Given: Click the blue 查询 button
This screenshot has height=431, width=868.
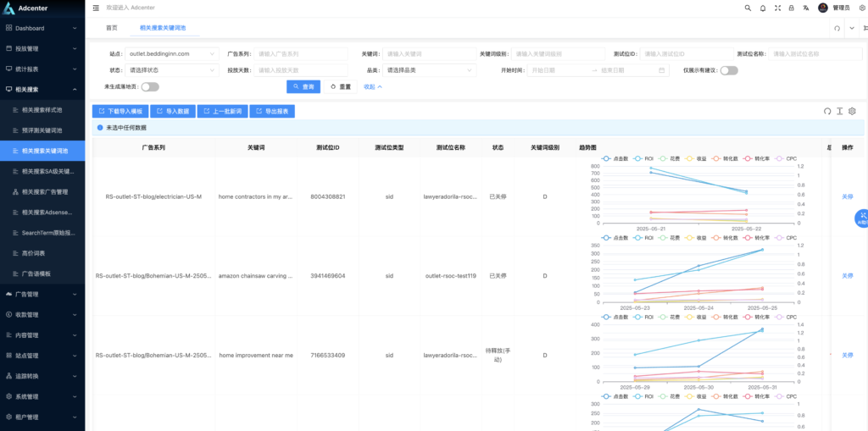Looking at the screenshot, I should pos(303,86).
